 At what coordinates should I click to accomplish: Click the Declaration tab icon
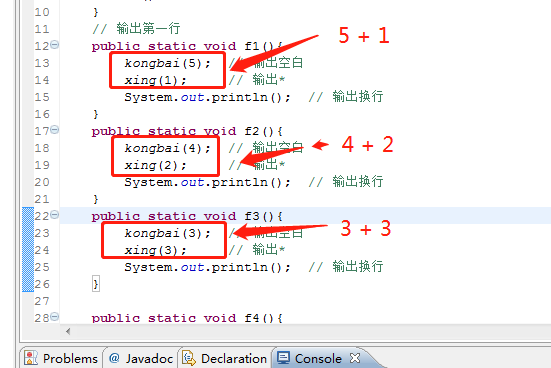189,358
